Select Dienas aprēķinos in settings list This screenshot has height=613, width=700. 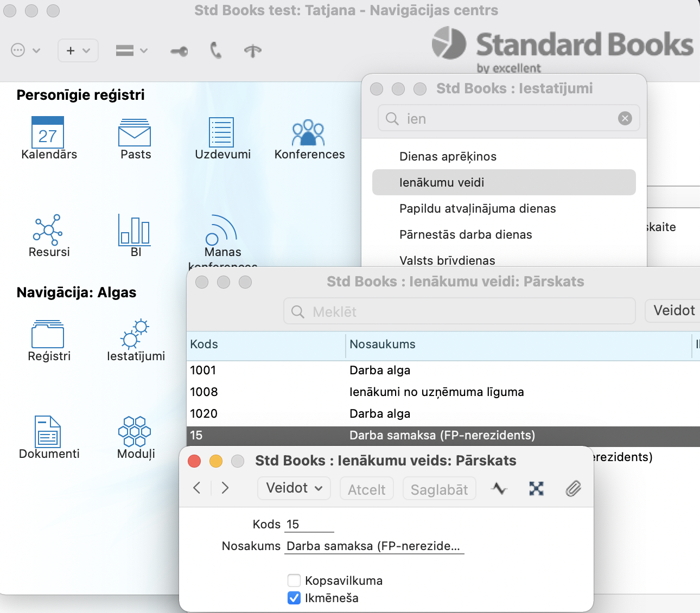[x=448, y=157]
